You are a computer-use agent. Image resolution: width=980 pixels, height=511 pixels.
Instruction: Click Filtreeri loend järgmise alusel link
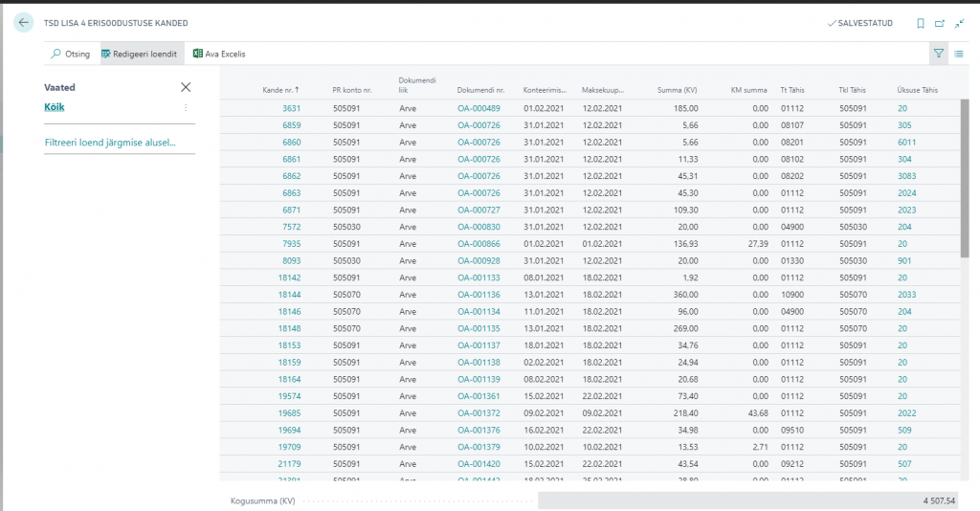[x=118, y=143]
